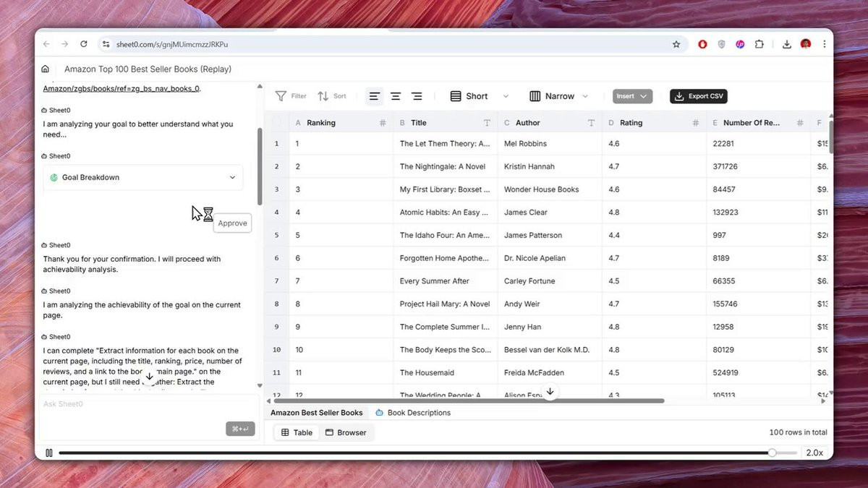Click the browser forward arrow
868x488 pixels.
point(64,44)
